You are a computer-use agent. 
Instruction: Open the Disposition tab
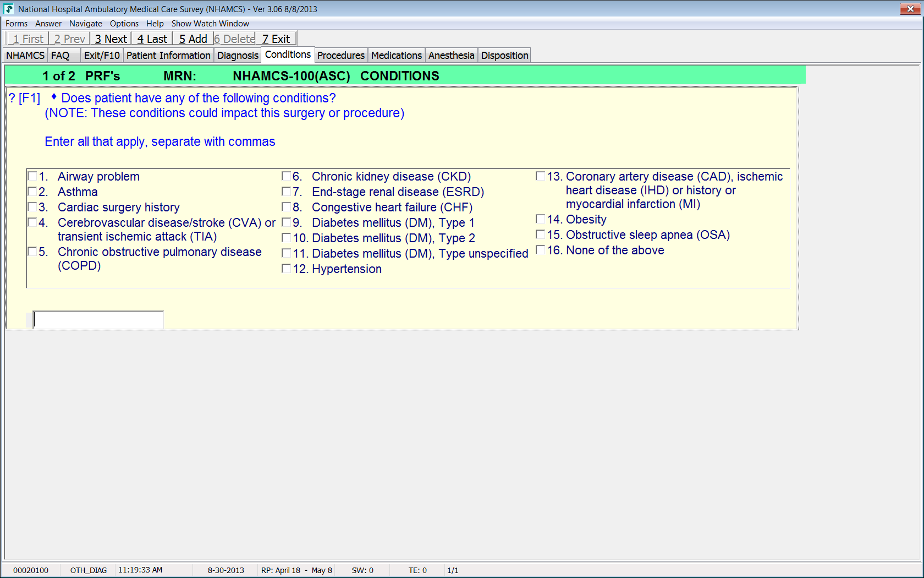(505, 56)
